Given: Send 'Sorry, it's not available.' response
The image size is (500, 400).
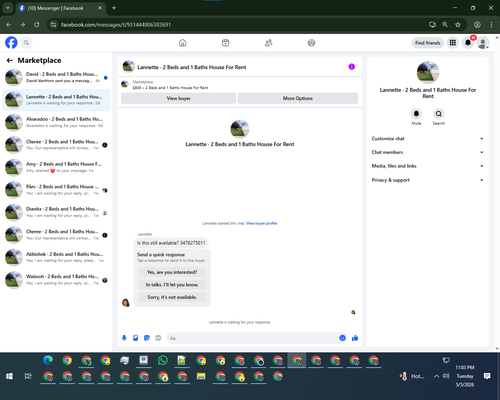Looking at the screenshot, I should pos(172,297).
